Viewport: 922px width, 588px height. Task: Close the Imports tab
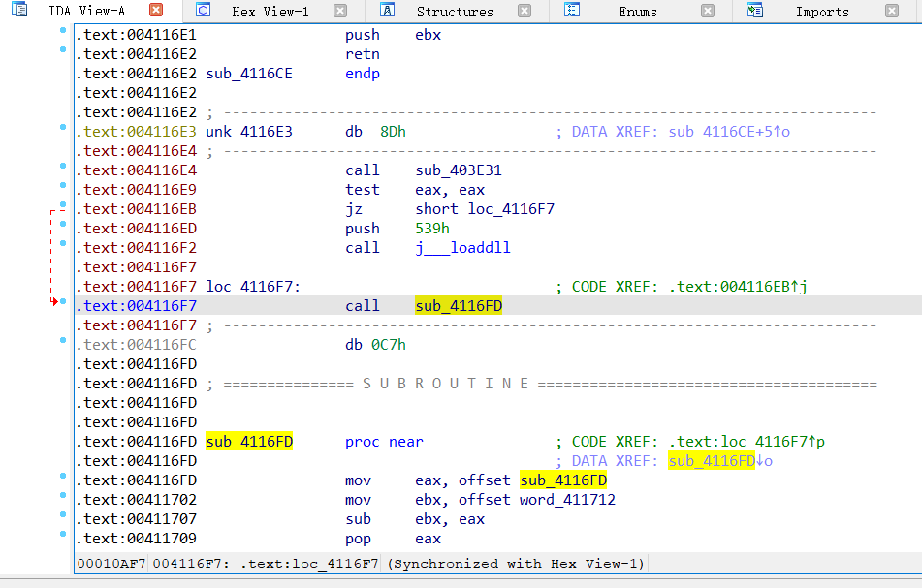point(892,11)
